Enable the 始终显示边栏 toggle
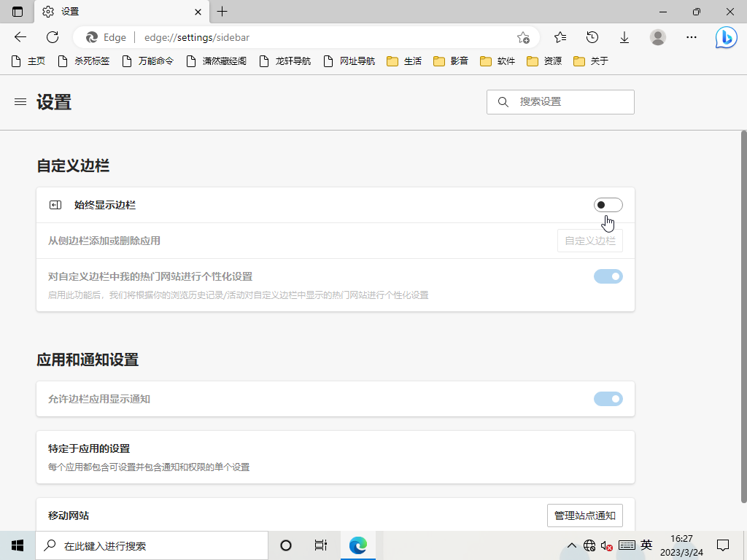The image size is (747, 560). tap(608, 205)
